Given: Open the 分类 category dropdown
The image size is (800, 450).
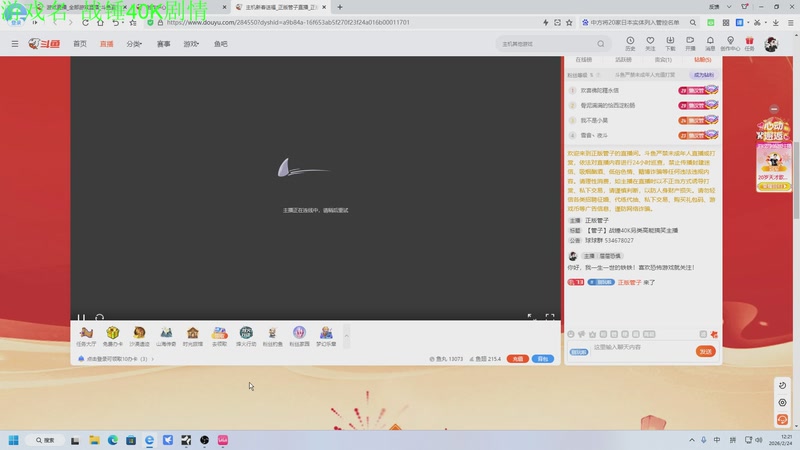Looking at the screenshot, I should coord(134,44).
